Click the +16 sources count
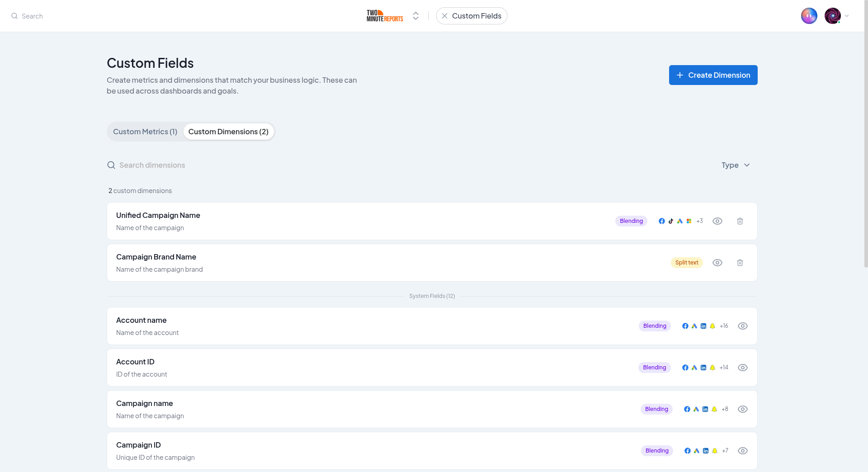Screen dimensions: 868x472 click(724, 326)
